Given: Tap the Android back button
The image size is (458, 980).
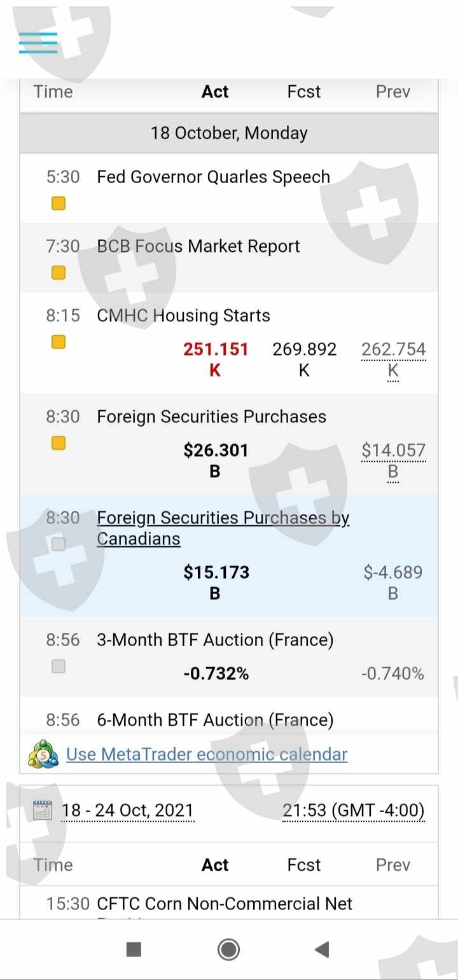Looking at the screenshot, I should pos(322,949).
